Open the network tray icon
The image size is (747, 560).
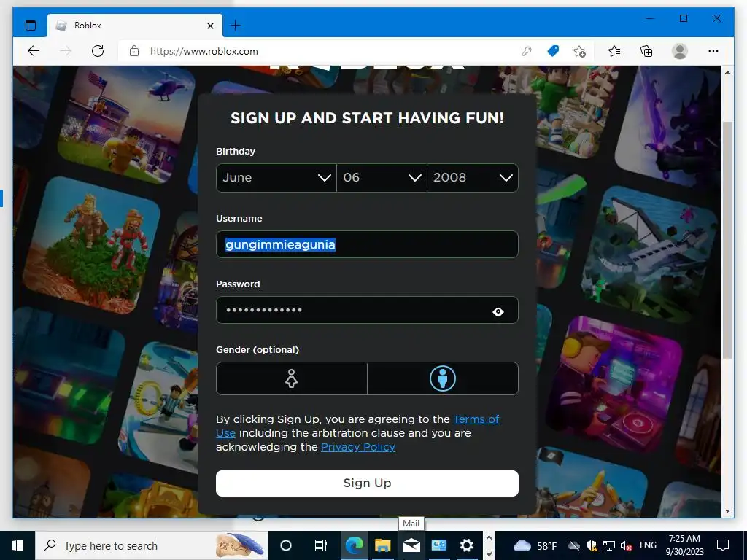click(609, 545)
